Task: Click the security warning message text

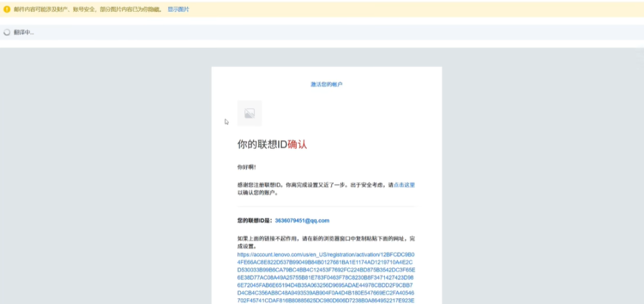Action: pos(88,9)
